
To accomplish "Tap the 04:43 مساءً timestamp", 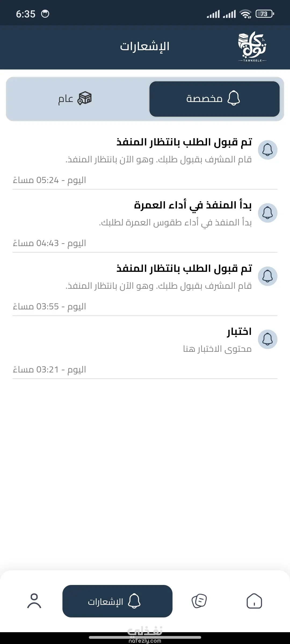I will (x=49, y=243).
